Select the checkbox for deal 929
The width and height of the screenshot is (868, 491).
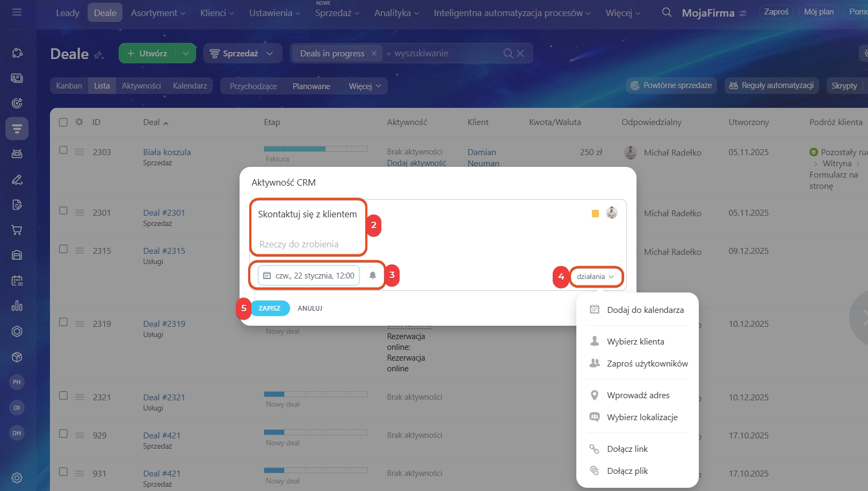click(x=63, y=434)
